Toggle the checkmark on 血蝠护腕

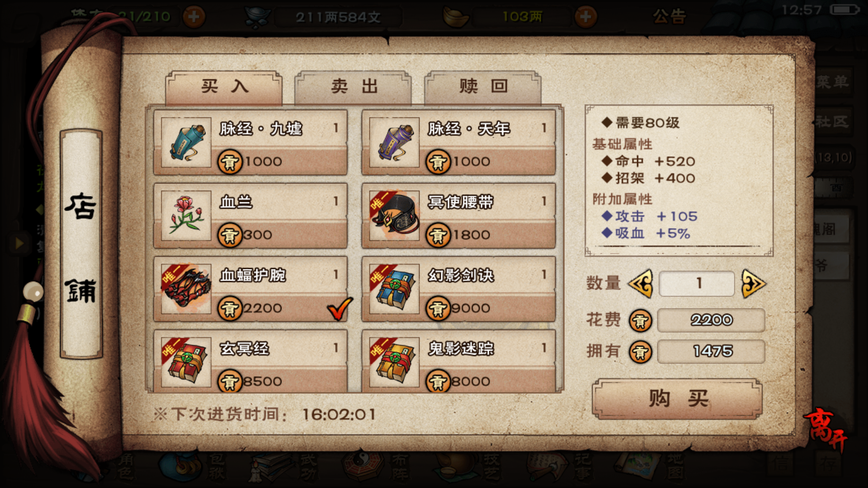click(x=340, y=309)
